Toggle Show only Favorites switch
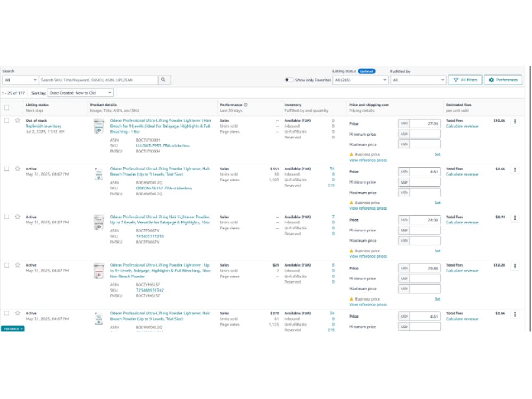This screenshot has height=399, width=532. [289, 80]
